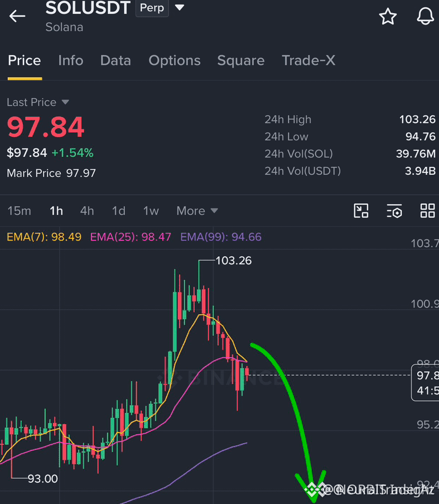Switch to the Info tab
This screenshot has width=439, height=504.
[x=71, y=60]
